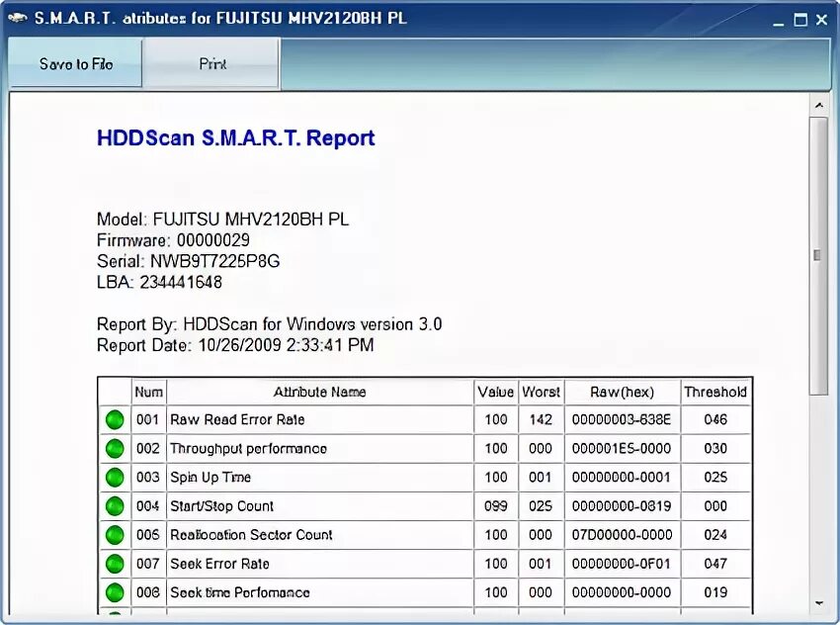This screenshot has width=840, height=625.
Task: Click the green status icon for Raw Read Error Rate
Action: tap(115, 419)
